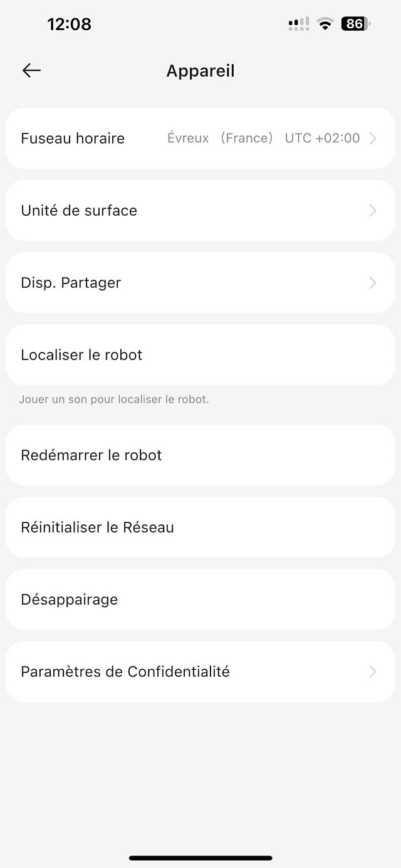Open the Unité de surface chevron
The width and height of the screenshot is (401, 868).
coord(373,211)
